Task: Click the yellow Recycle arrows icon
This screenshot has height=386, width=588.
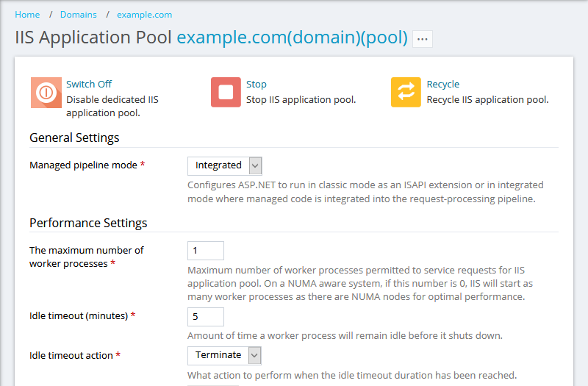Action: (x=406, y=93)
